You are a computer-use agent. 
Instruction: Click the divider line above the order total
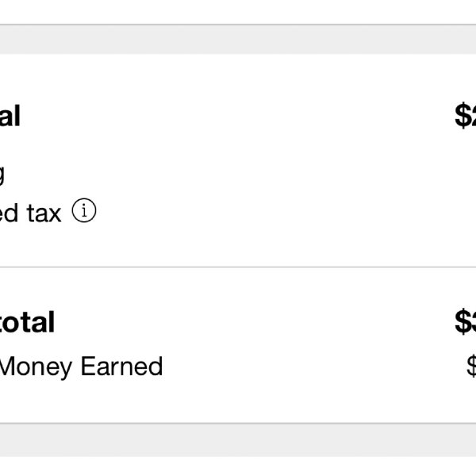pyautogui.click(x=238, y=267)
